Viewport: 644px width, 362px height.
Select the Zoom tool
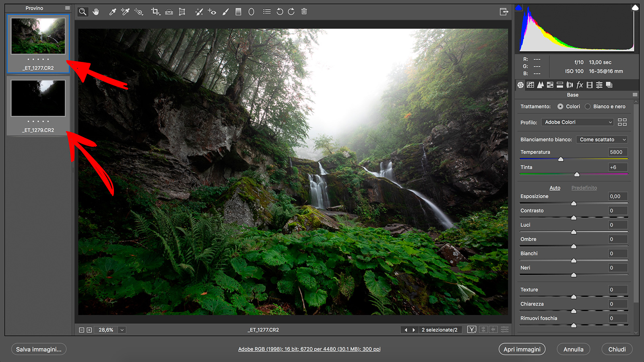coord(83,12)
